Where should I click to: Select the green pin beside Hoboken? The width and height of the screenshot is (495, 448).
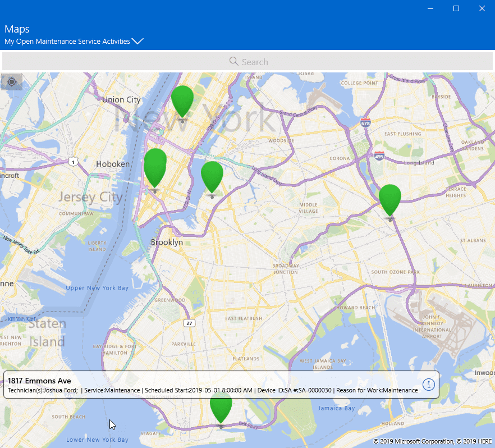(x=155, y=169)
